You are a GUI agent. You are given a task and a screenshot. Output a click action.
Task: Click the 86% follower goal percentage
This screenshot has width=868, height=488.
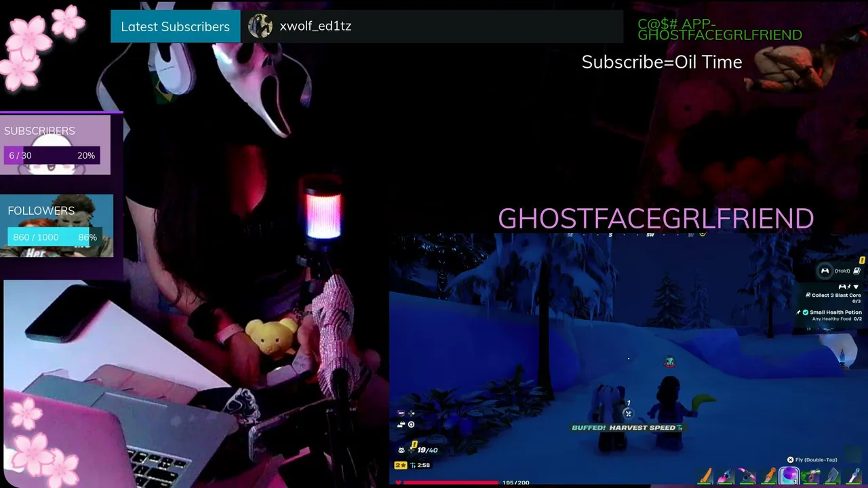point(87,237)
